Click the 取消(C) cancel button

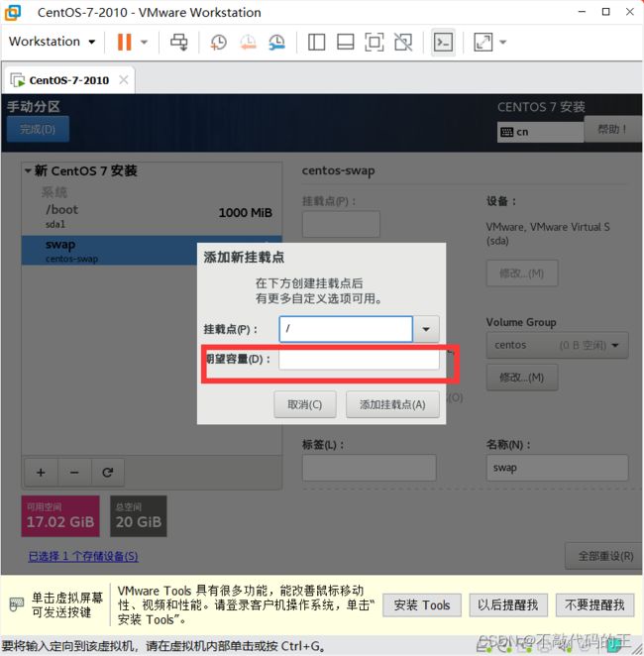(305, 404)
